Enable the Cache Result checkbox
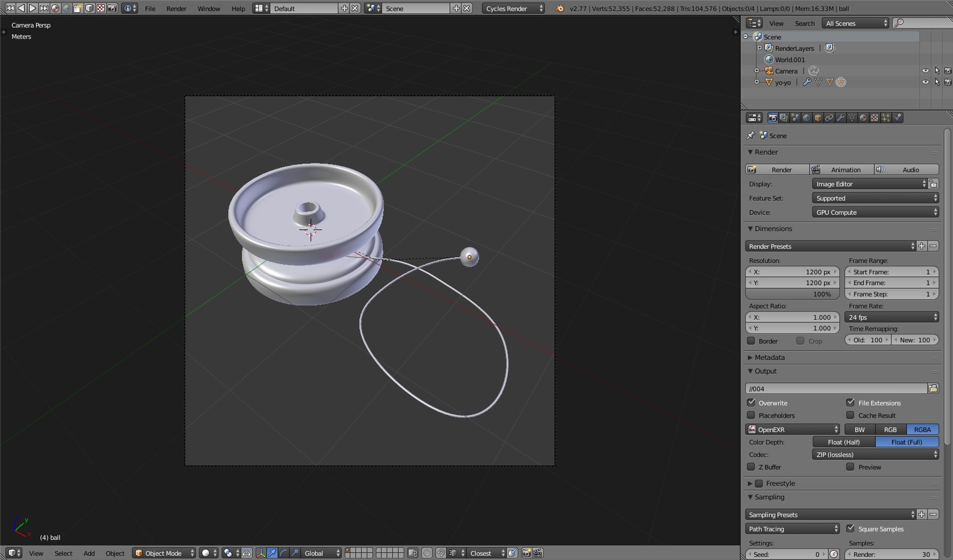This screenshot has width=953, height=560. (850, 415)
